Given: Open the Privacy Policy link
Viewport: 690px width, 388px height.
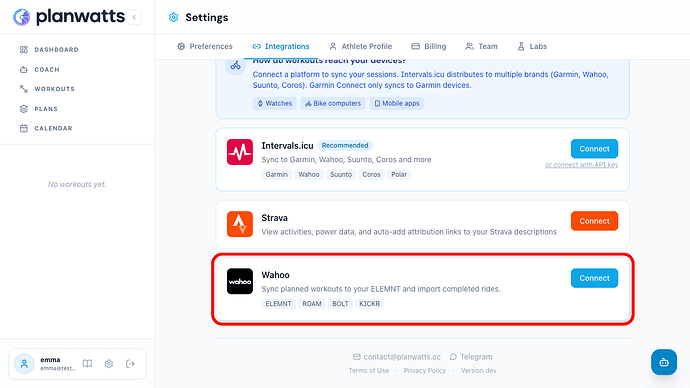Looking at the screenshot, I should (x=425, y=371).
